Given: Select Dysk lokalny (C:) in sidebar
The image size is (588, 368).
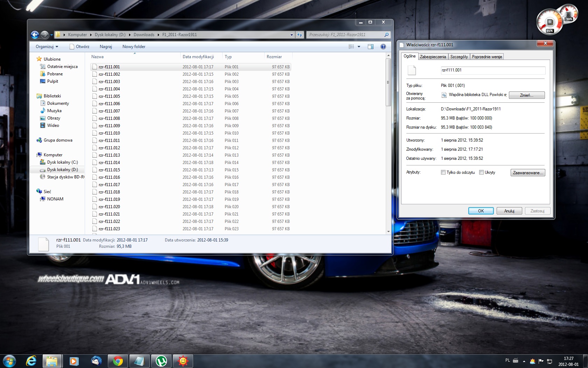Looking at the screenshot, I should 62,162.
